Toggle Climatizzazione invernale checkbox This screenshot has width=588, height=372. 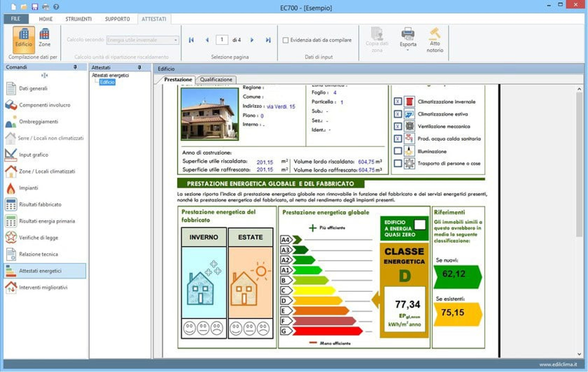tap(398, 101)
